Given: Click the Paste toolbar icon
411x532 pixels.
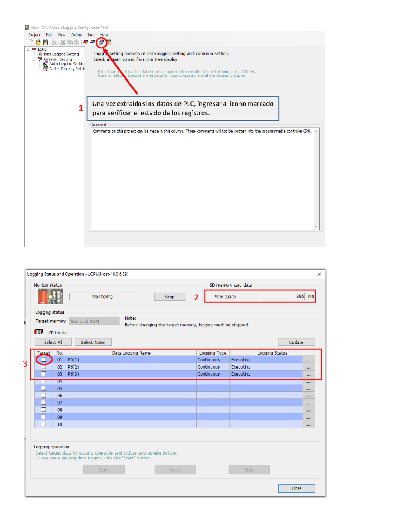Looking at the screenshot, I should (76, 42).
